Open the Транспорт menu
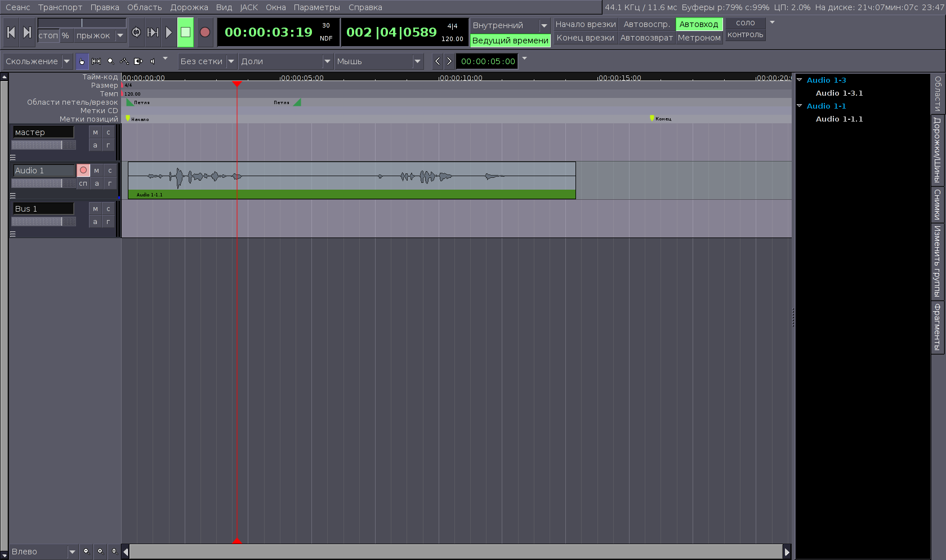946x560 pixels. tap(60, 7)
